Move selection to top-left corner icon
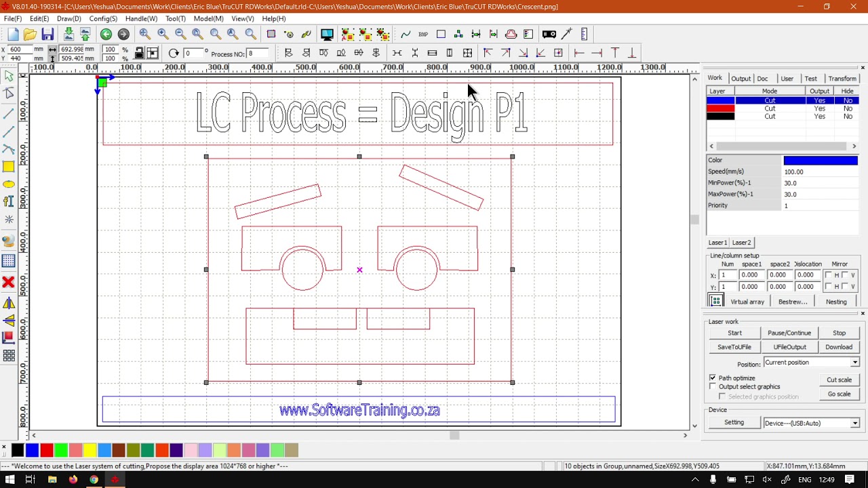The height and width of the screenshot is (488, 868). click(488, 53)
